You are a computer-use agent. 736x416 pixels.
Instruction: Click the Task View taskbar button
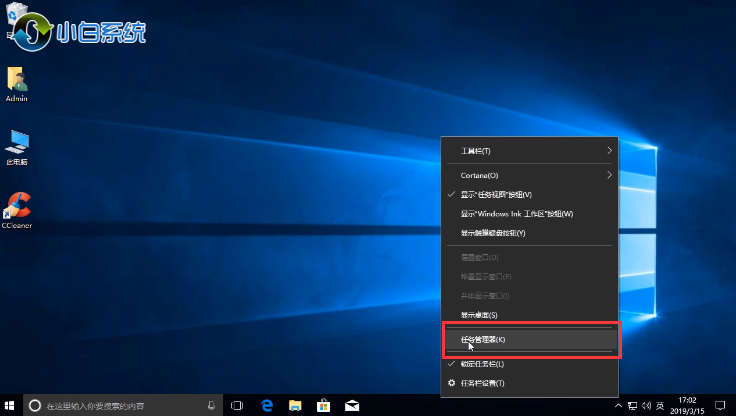pyautogui.click(x=238, y=405)
